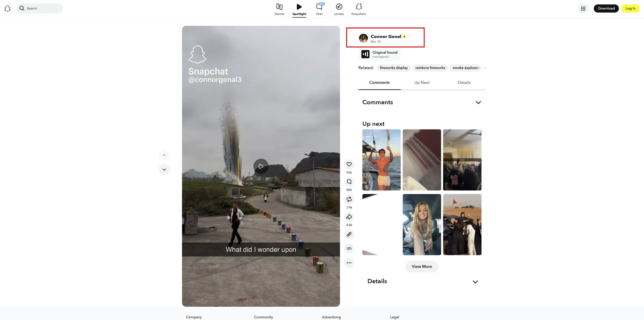Click the Connor Genal creator name
The image size is (644, 320).
click(386, 37)
